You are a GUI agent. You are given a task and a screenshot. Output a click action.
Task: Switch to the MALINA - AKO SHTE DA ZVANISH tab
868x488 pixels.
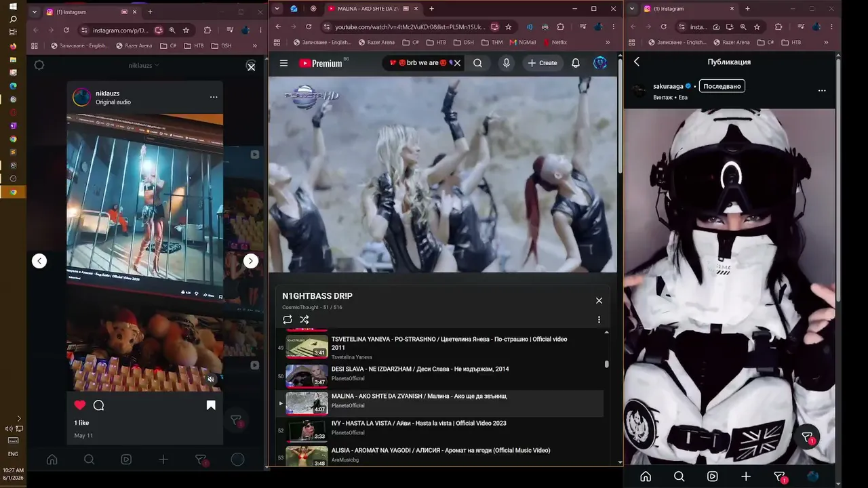tap(373, 9)
